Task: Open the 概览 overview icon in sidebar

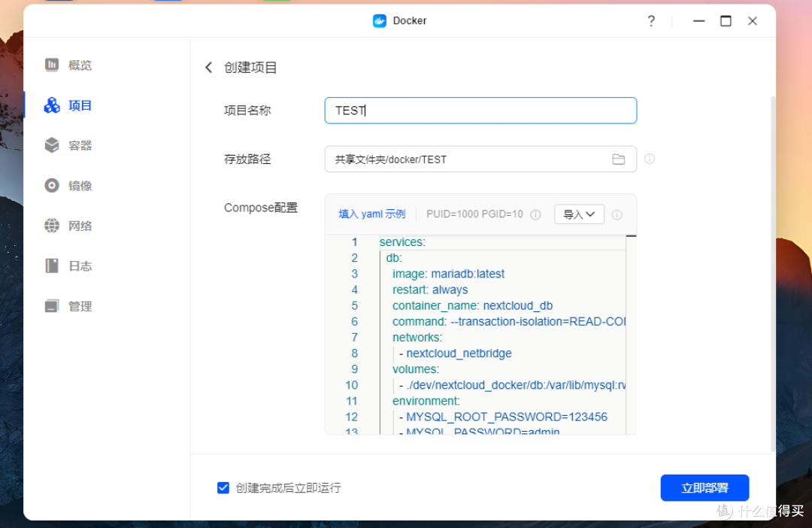Action: 52,65
